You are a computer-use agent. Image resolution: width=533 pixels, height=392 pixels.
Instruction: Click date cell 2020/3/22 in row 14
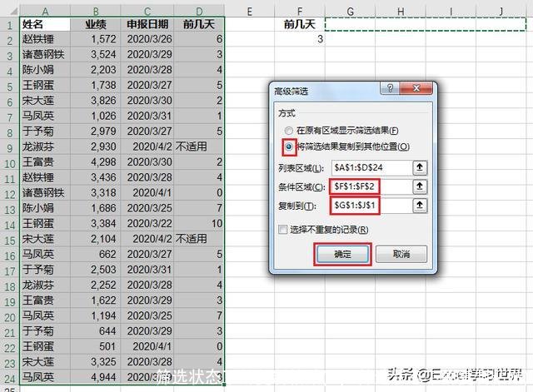(x=147, y=224)
